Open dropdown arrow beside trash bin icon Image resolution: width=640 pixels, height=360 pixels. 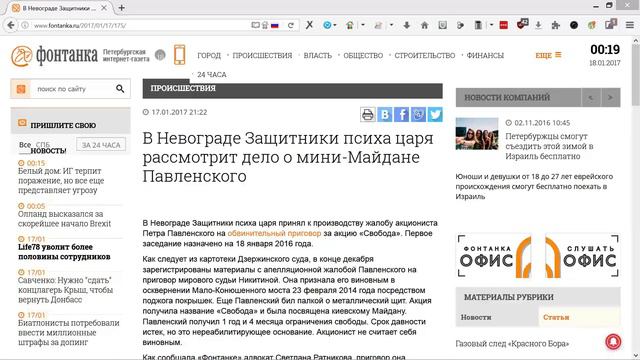[x=491, y=25]
